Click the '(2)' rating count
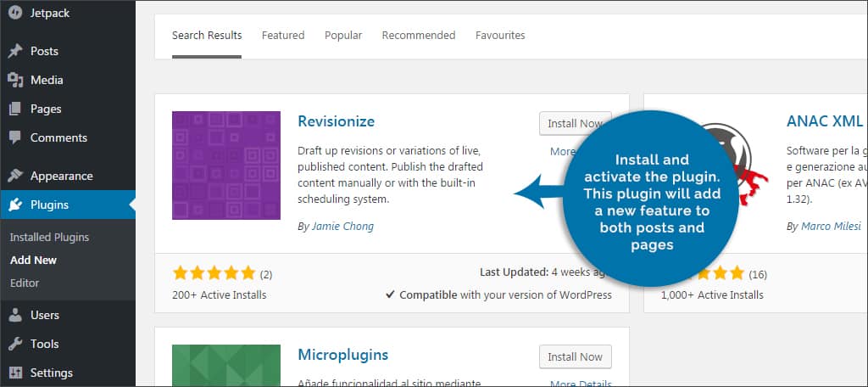Screen dimensions: 868x387 click(266, 274)
